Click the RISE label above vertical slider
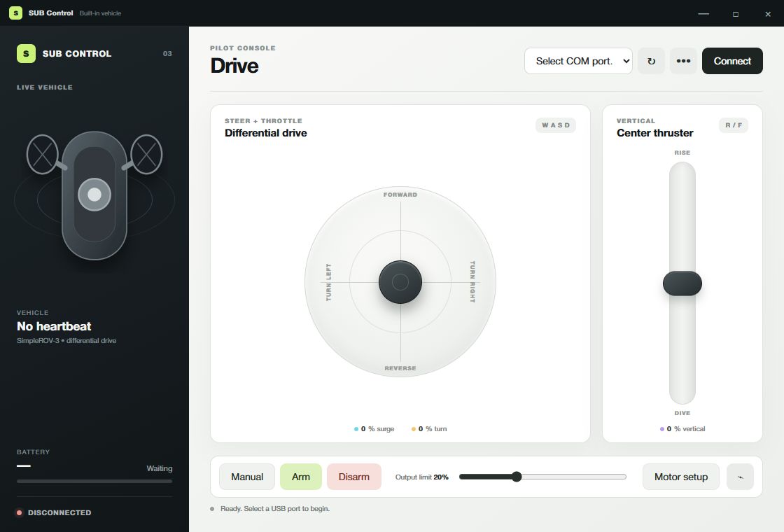The image size is (784, 532). pyautogui.click(x=682, y=153)
